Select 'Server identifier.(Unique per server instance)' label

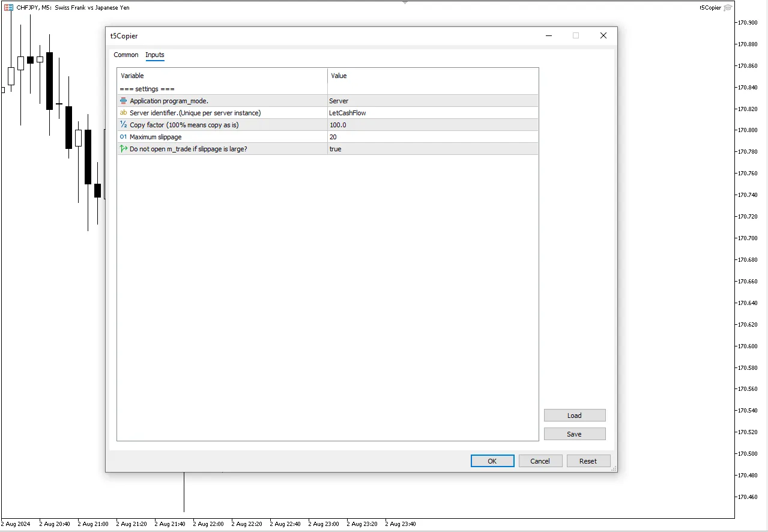pyautogui.click(x=195, y=113)
